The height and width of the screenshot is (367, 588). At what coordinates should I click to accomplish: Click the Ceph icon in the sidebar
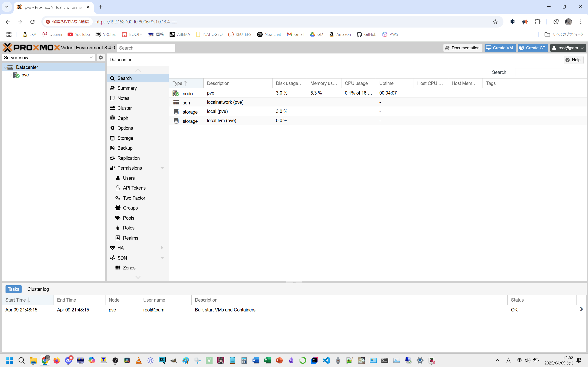pyautogui.click(x=112, y=118)
